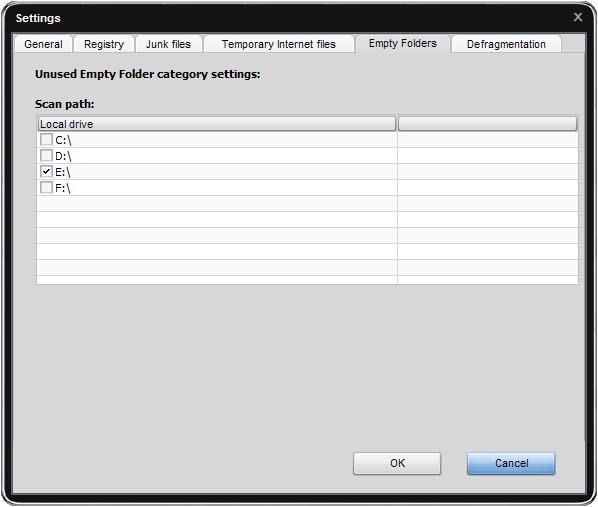This screenshot has height=507, width=598.
Task: Confirm settings with the OK button
Action: (397, 463)
